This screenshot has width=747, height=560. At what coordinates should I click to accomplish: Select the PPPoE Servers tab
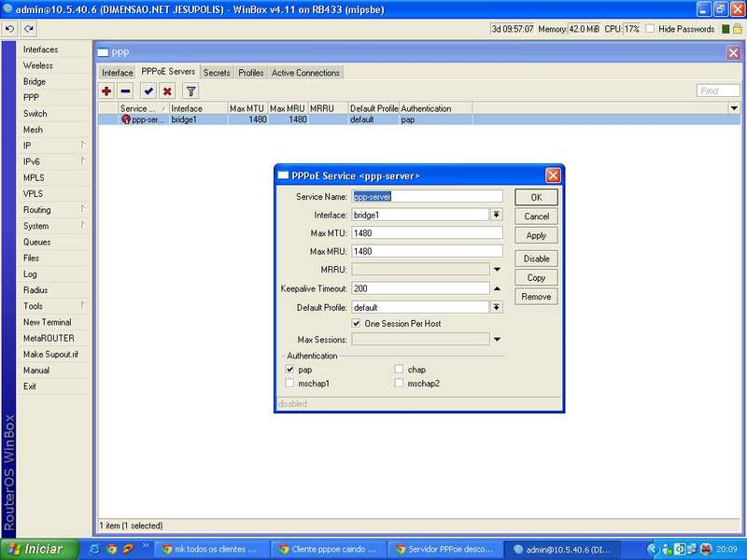point(168,72)
